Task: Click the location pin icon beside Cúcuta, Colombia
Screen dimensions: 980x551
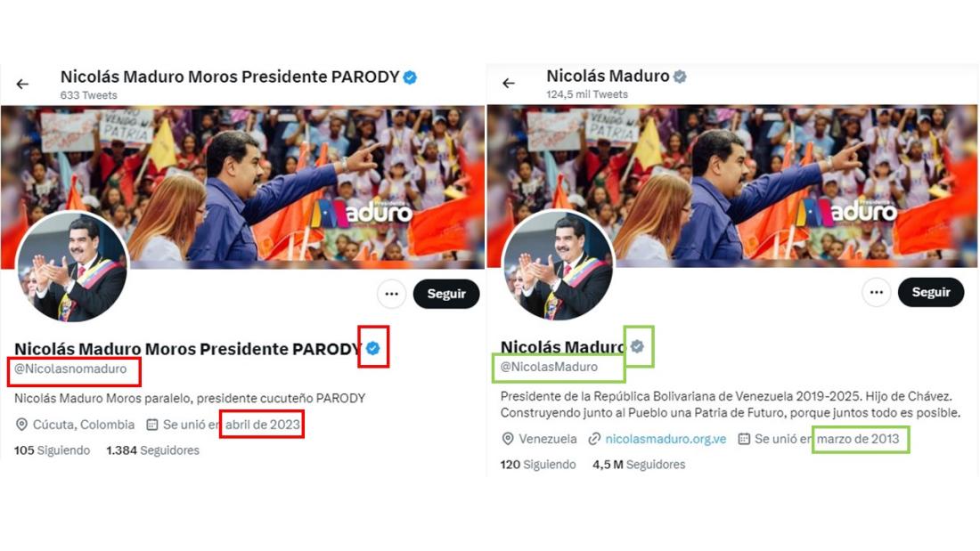Action: click(x=21, y=425)
